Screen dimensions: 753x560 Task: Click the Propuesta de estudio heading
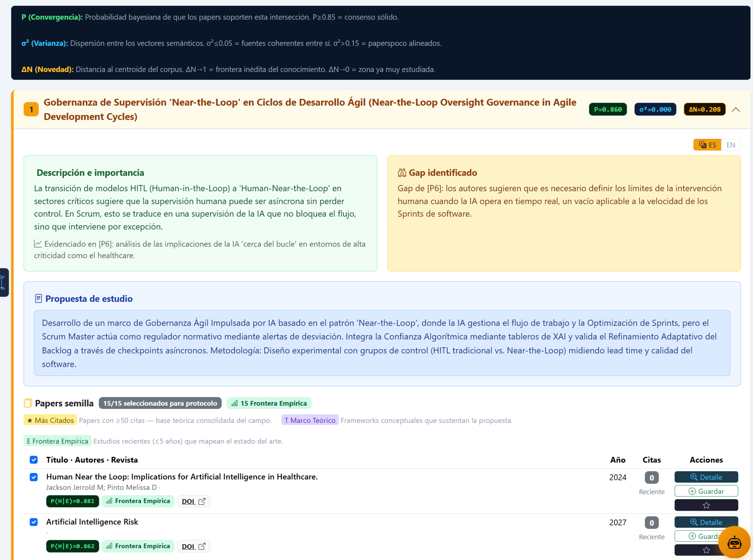click(x=89, y=299)
